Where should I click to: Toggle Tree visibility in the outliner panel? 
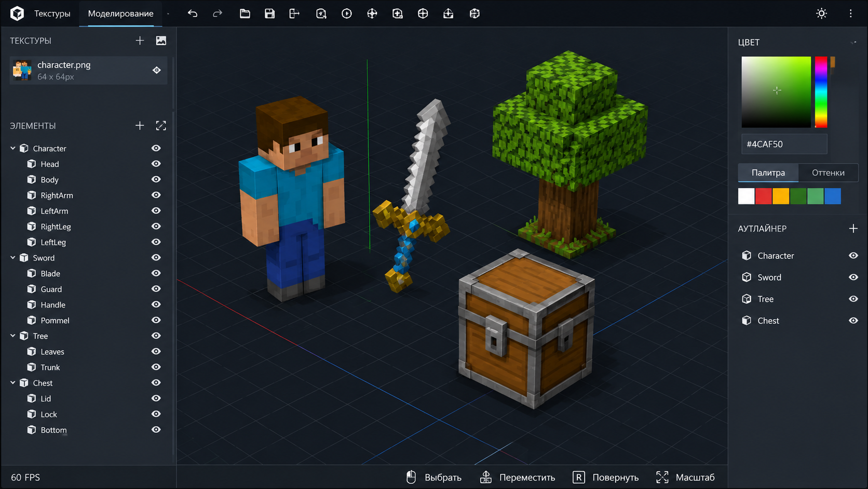coord(853,299)
